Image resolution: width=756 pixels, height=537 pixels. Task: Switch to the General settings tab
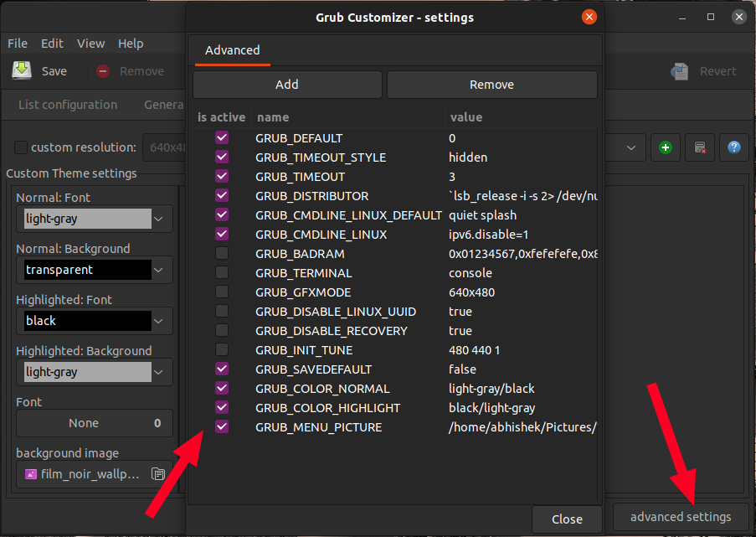point(163,105)
